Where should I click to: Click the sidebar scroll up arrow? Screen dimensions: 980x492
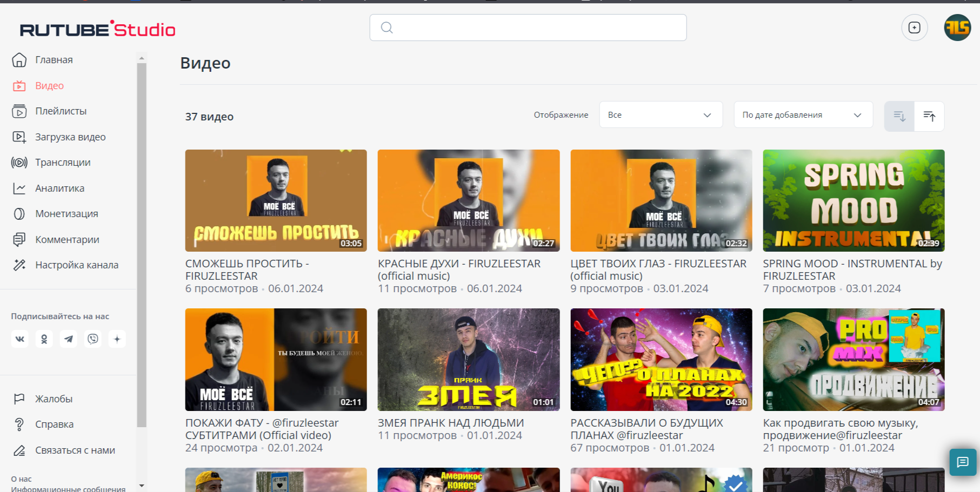tap(142, 58)
